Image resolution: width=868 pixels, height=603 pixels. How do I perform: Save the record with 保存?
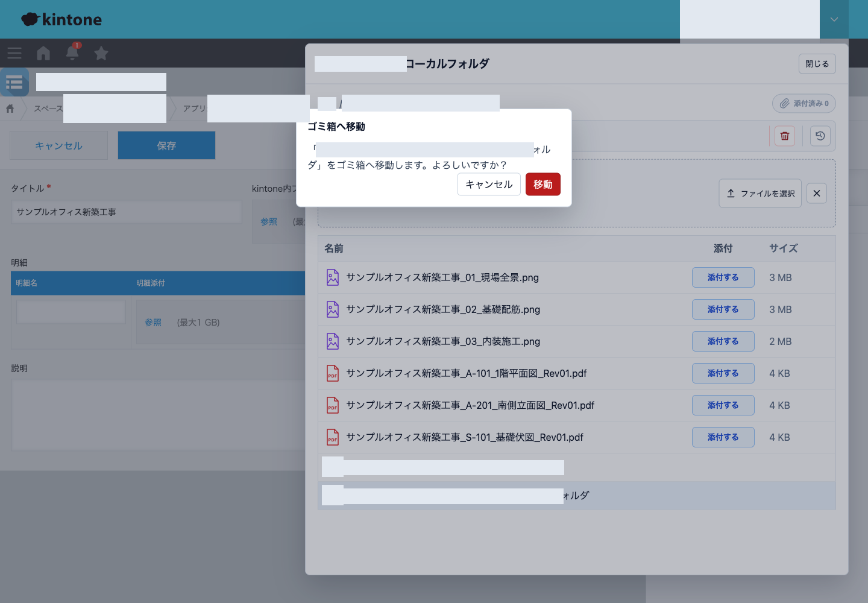pos(166,145)
